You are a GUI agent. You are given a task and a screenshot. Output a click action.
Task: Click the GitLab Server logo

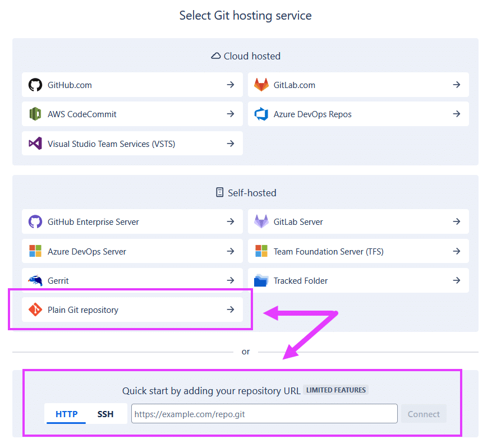click(261, 222)
